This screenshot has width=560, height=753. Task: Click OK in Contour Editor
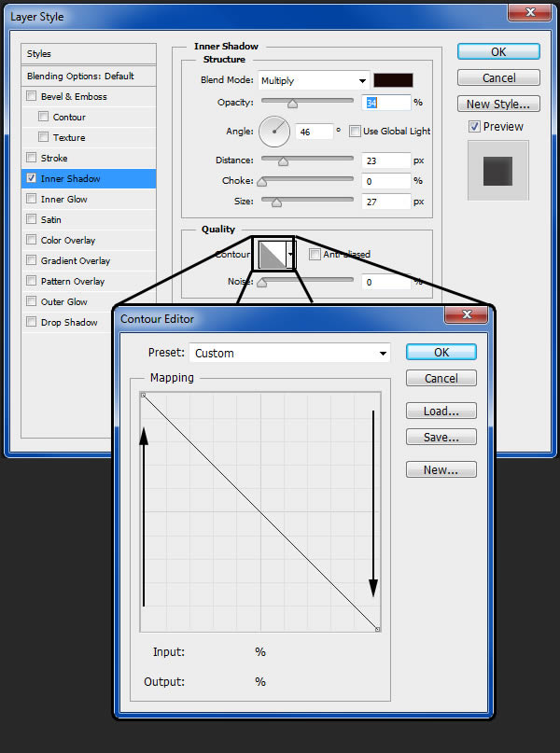coord(441,352)
